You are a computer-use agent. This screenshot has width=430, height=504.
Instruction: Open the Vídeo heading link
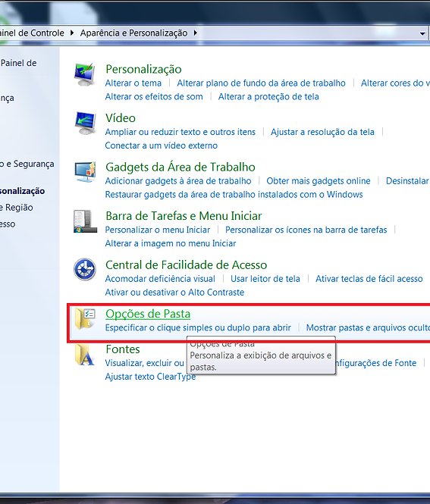coord(121,118)
